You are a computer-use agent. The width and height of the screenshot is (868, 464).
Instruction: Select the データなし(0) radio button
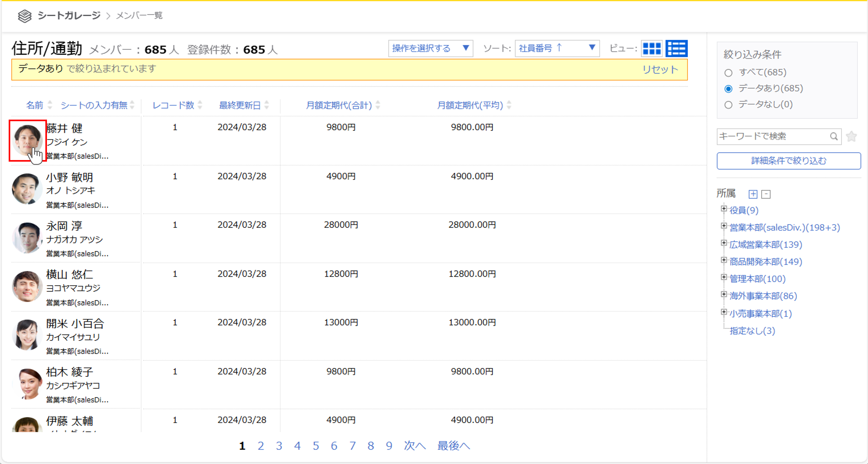pos(728,105)
